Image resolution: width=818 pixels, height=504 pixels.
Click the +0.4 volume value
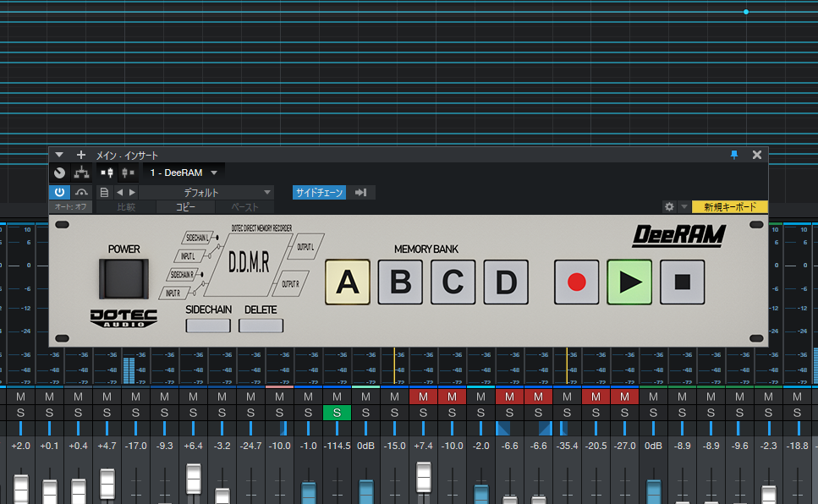click(x=79, y=446)
